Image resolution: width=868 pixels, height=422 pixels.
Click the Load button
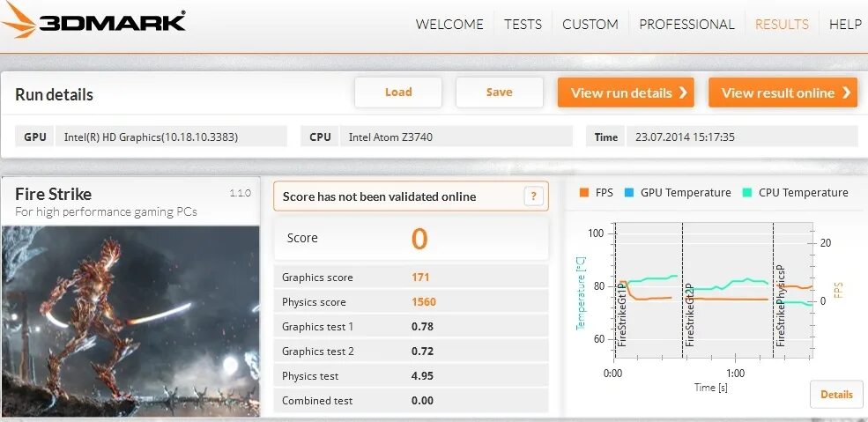coord(398,93)
